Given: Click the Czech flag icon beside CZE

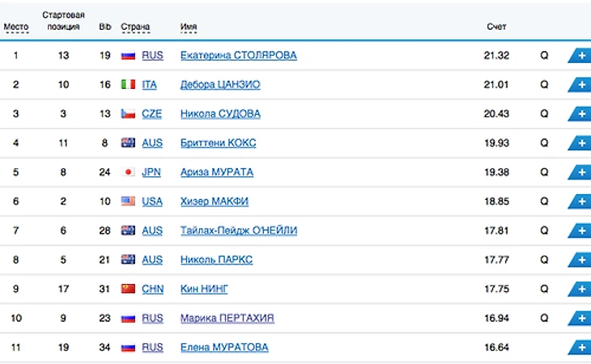Looking at the screenshot, I should (x=128, y=114).
